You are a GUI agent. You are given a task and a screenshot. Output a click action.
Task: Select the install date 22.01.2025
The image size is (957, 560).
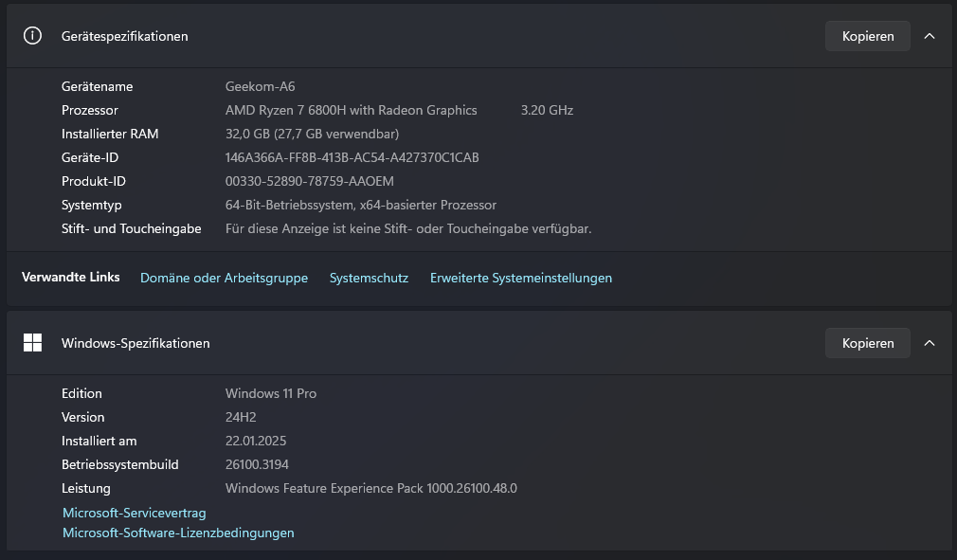point(256,441)
